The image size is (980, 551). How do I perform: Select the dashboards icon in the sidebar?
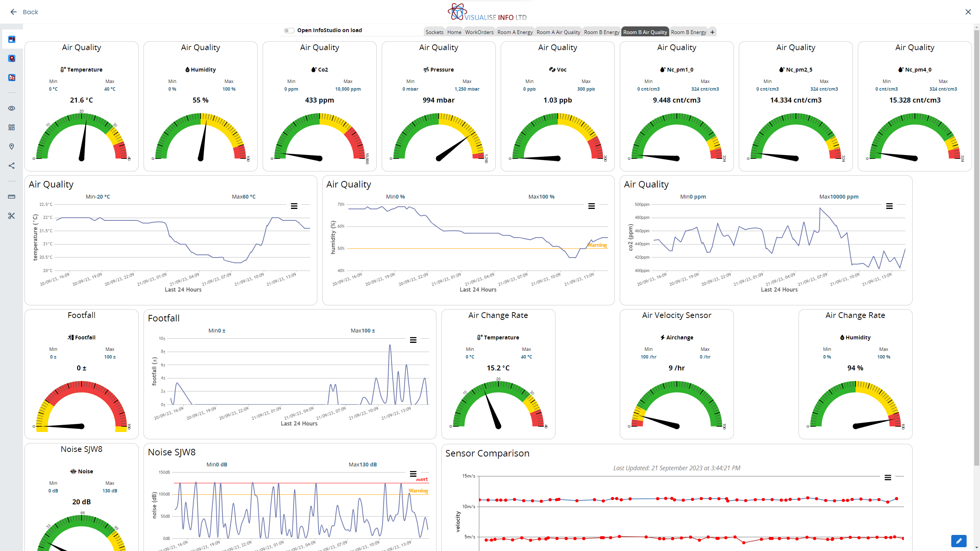point(11,39)
